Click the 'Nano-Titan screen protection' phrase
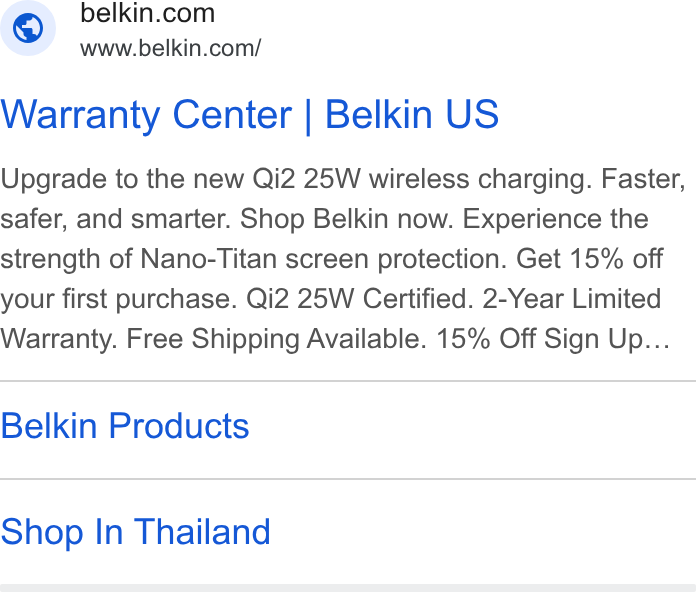The width and height of the screenshot is (696, 592). click(324, 259)
